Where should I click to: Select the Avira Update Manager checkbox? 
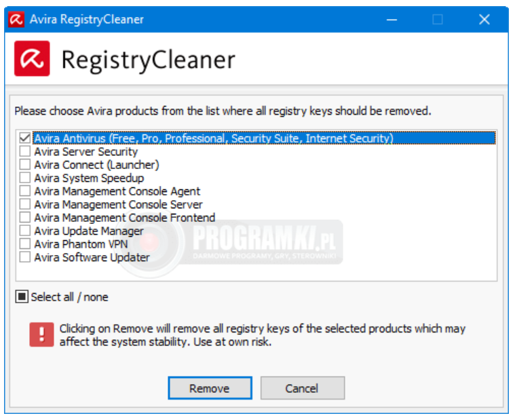point(25,230)
